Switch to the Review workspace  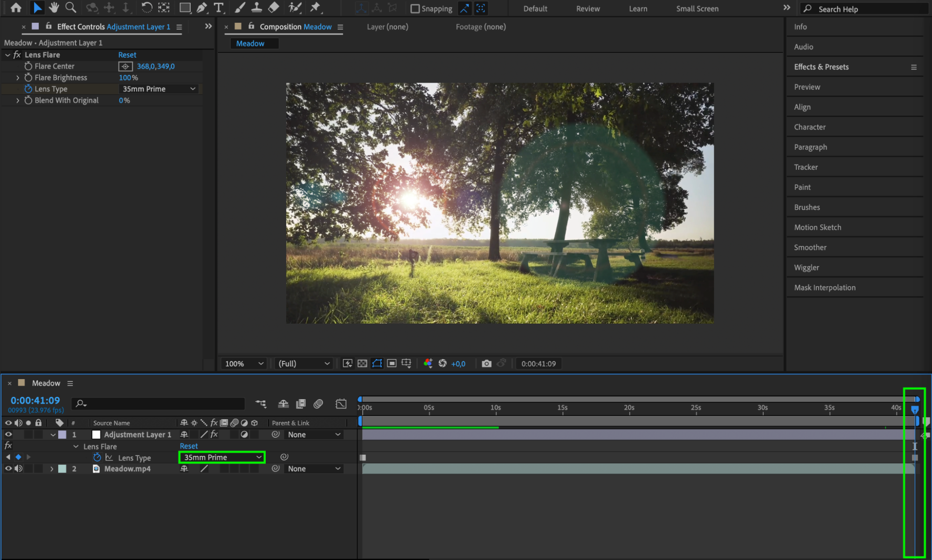[x=587, y=8]
